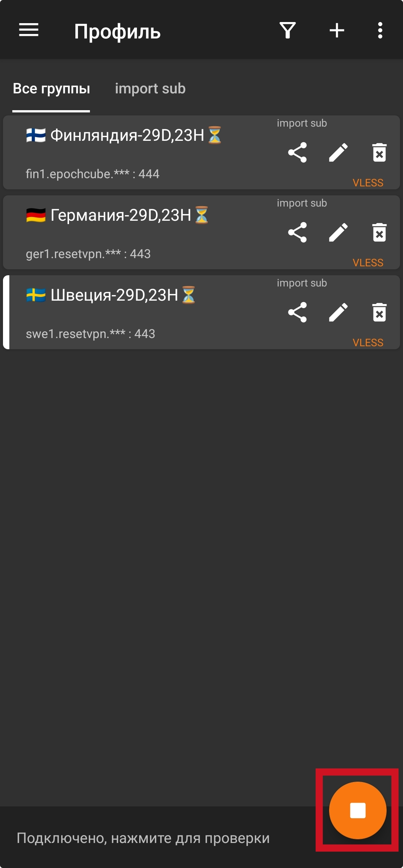Tap Подключено status text to test connection
The image size is (403, 868).
[x=143, y=838]
